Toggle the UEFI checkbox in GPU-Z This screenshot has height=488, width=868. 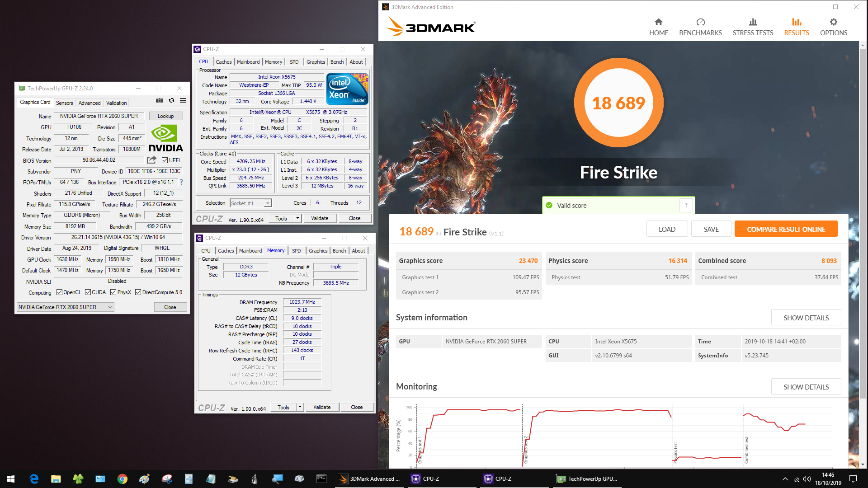click(x=165, y=160)
